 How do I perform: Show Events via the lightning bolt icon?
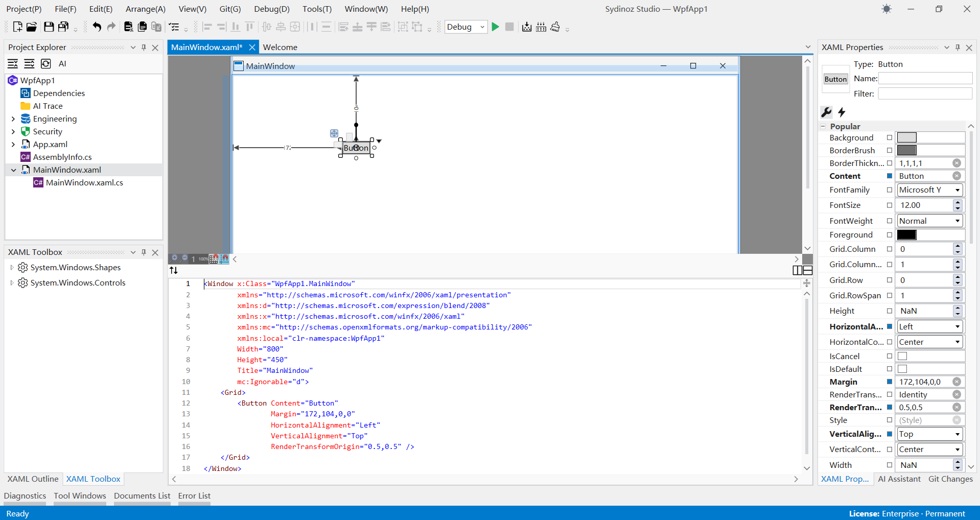pyautogui.click(x=842, y=112)
